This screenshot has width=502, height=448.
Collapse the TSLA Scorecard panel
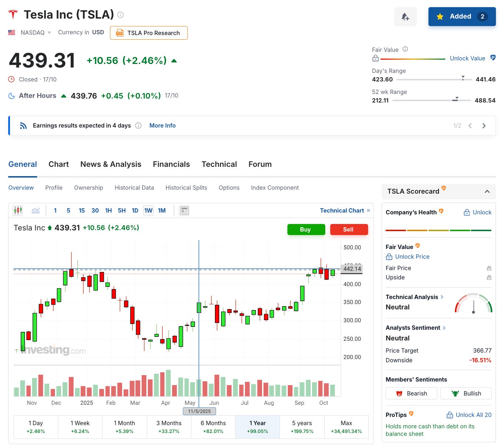pyautogui.click(x=487, y=191)
